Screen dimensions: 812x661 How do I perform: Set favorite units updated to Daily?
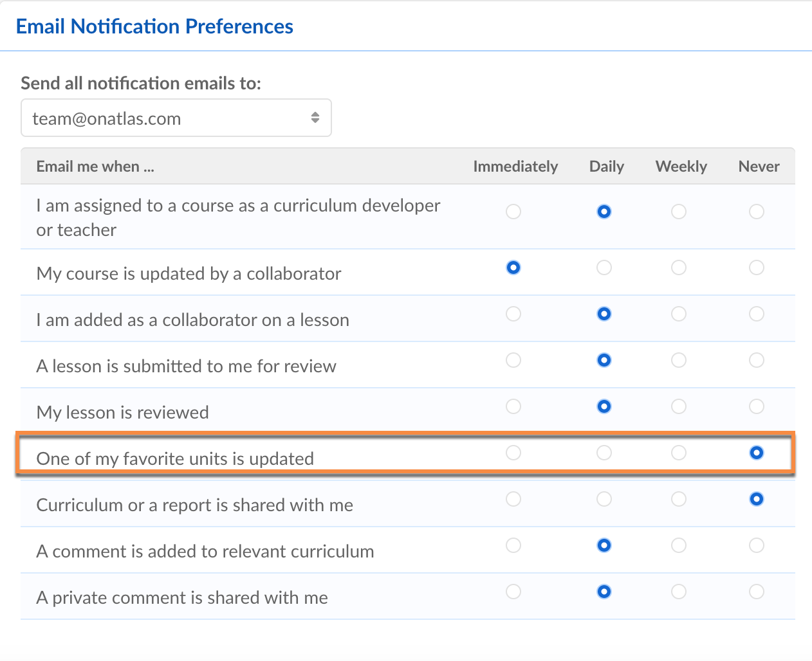coord(604,453)
